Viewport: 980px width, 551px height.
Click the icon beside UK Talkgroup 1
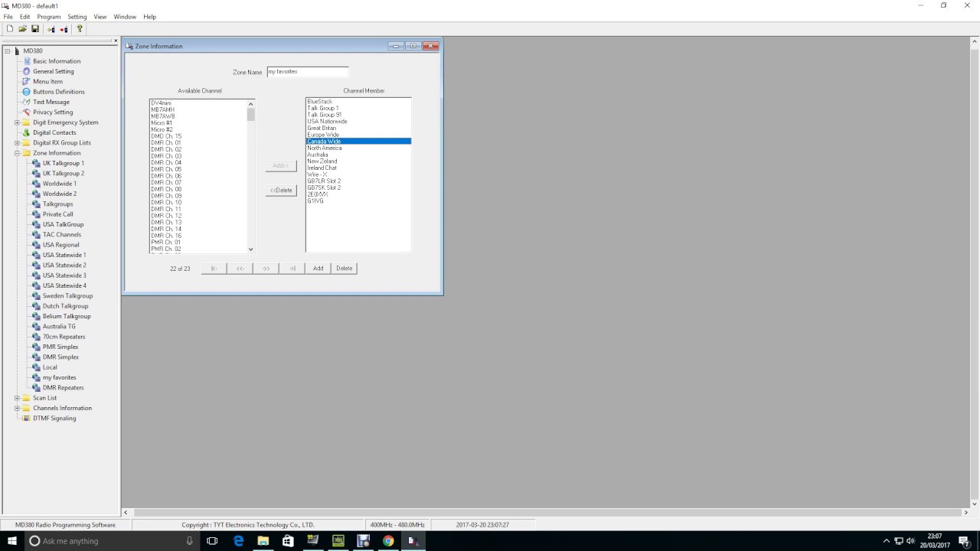click(x=36, y=163)
